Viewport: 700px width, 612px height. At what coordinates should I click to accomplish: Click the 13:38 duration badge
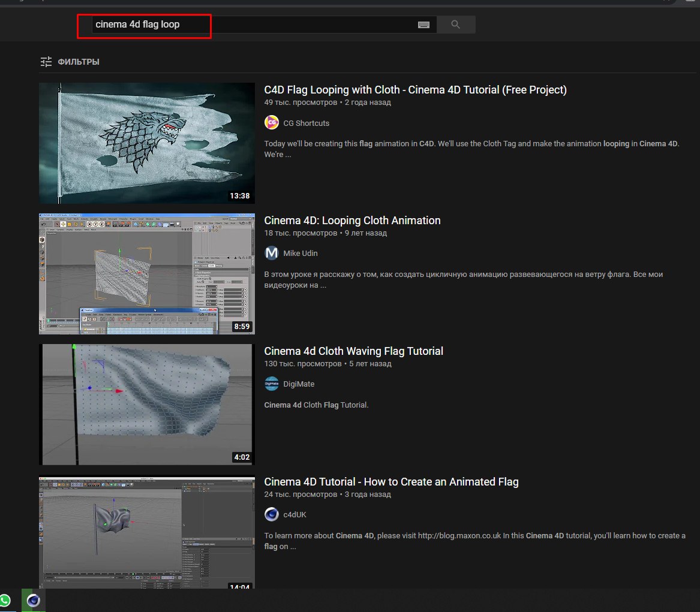(240, 196)
